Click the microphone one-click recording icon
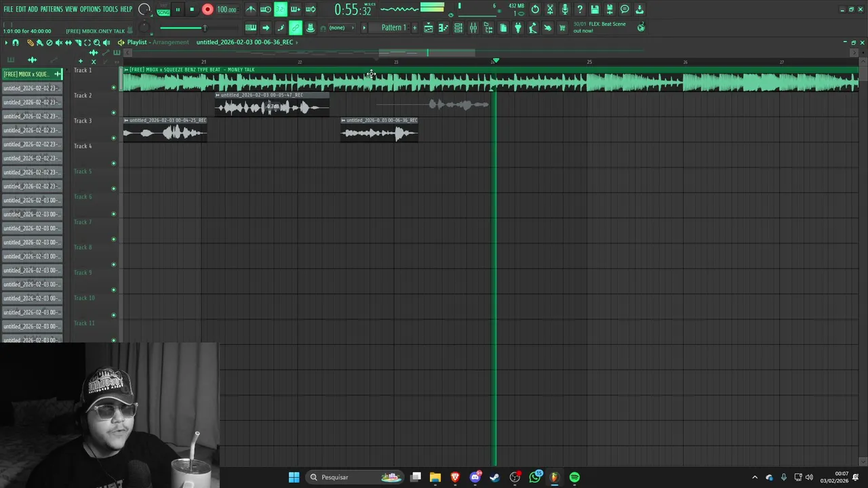 (x=565, y=9)
